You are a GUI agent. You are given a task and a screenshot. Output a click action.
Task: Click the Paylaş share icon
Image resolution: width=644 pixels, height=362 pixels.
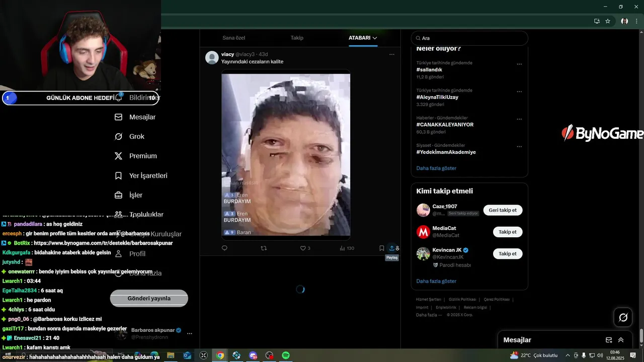(x=392, y=248)
